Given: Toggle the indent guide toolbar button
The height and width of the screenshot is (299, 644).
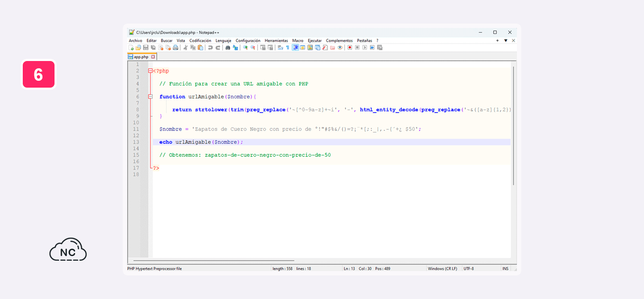Looking at the screenshot, I should pos(295,48).
